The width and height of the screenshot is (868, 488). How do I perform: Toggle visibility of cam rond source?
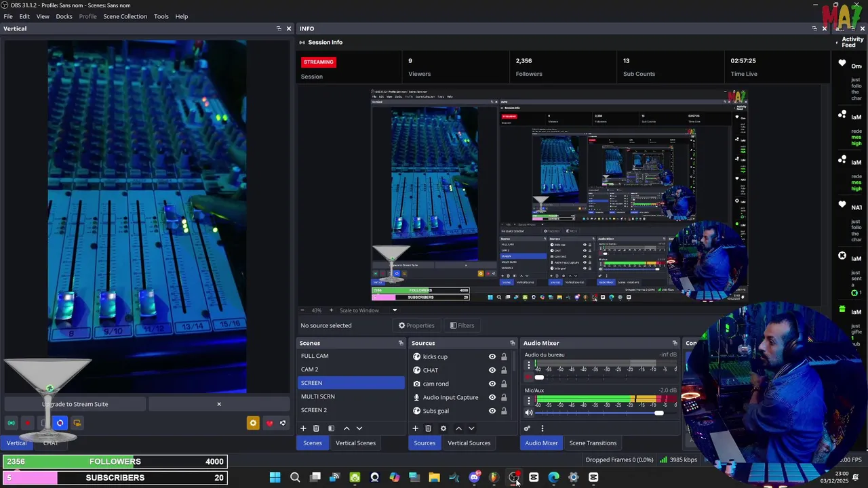click(x=492, y=384)
